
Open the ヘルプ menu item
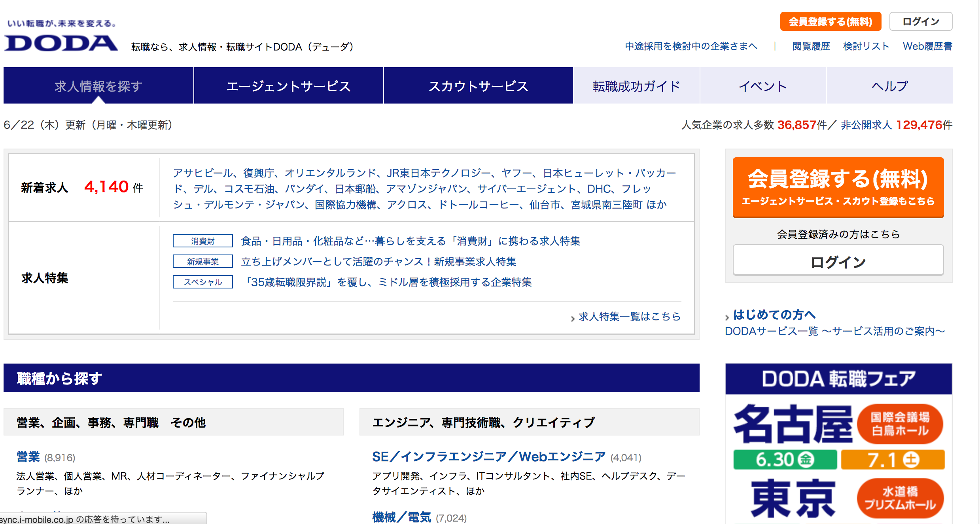(x=889, y=86)
